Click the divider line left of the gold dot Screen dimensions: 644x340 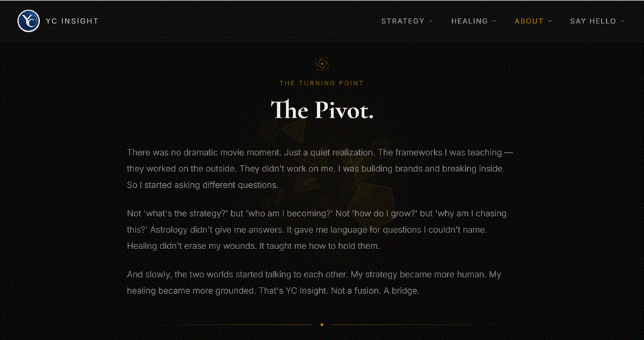click(230, 325)
